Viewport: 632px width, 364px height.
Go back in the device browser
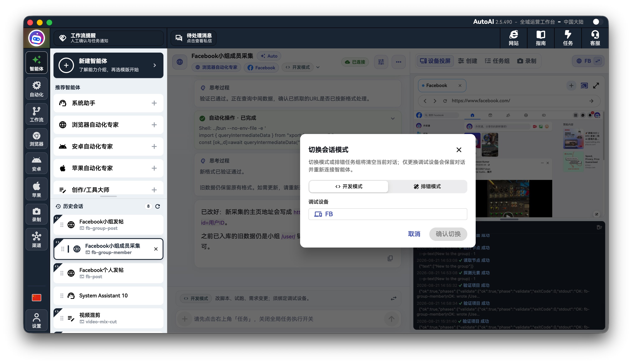coord(425,101)
